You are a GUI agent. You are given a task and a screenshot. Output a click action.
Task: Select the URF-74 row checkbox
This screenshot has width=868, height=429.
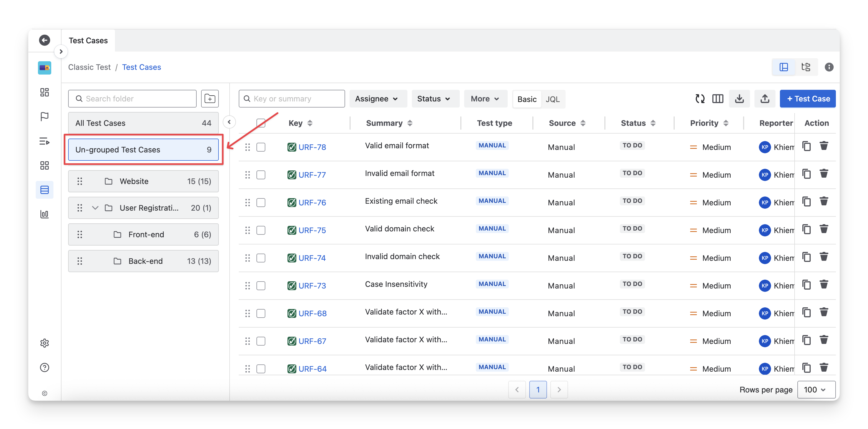[261, 258]
